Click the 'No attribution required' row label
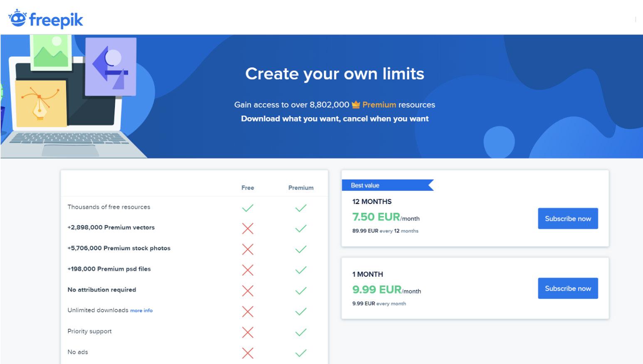 (102, 290)
